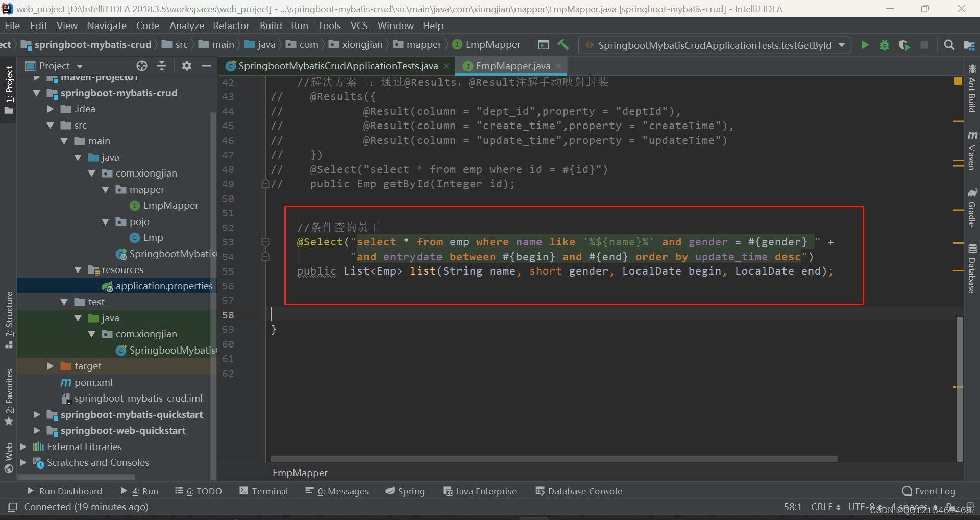Collapse the src folder
Image resolution: width=980 pixels, height=520 pixels.
point(51,125)
